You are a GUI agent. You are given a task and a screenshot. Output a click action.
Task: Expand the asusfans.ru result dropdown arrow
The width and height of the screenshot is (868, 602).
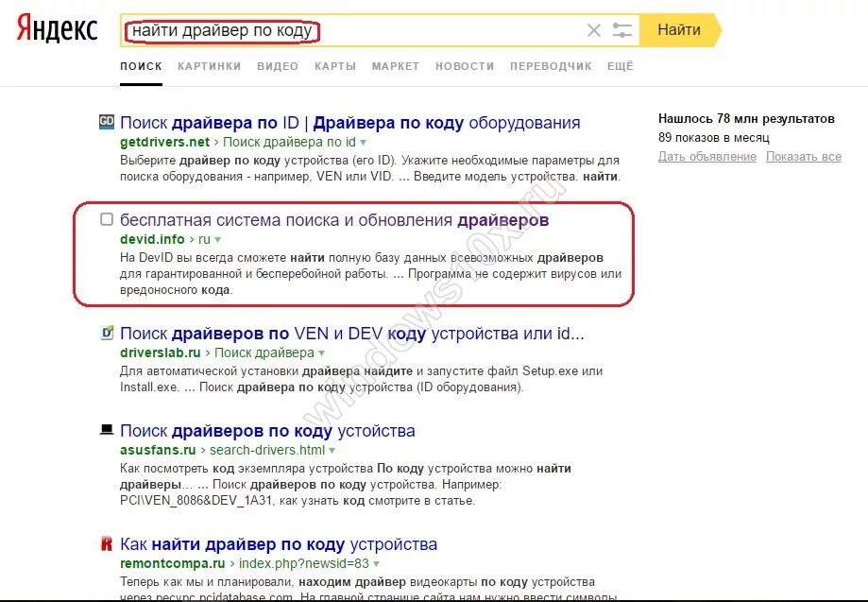[x=332, y=452]
